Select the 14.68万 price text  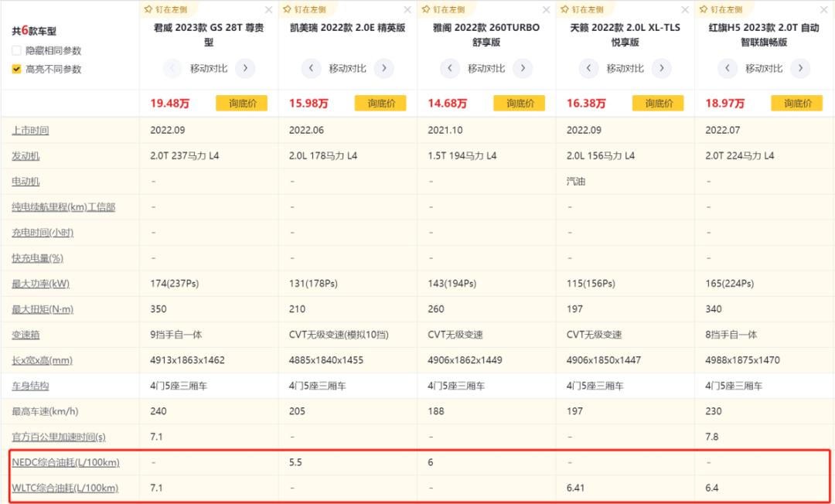448,104
